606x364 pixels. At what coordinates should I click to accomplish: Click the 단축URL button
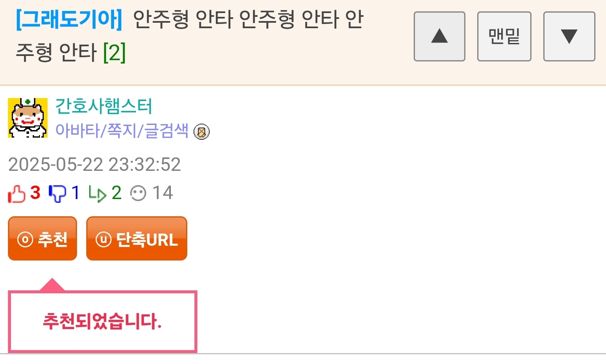(x=137, y=239)
